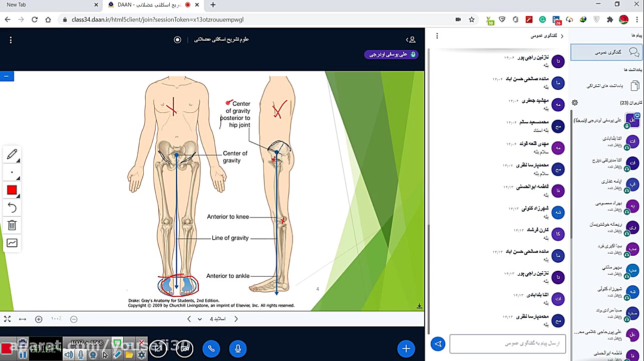This screenshot has width=644, height=361.
Task: Open the Chrome profile avatar
Action: [x=624, y=20]
